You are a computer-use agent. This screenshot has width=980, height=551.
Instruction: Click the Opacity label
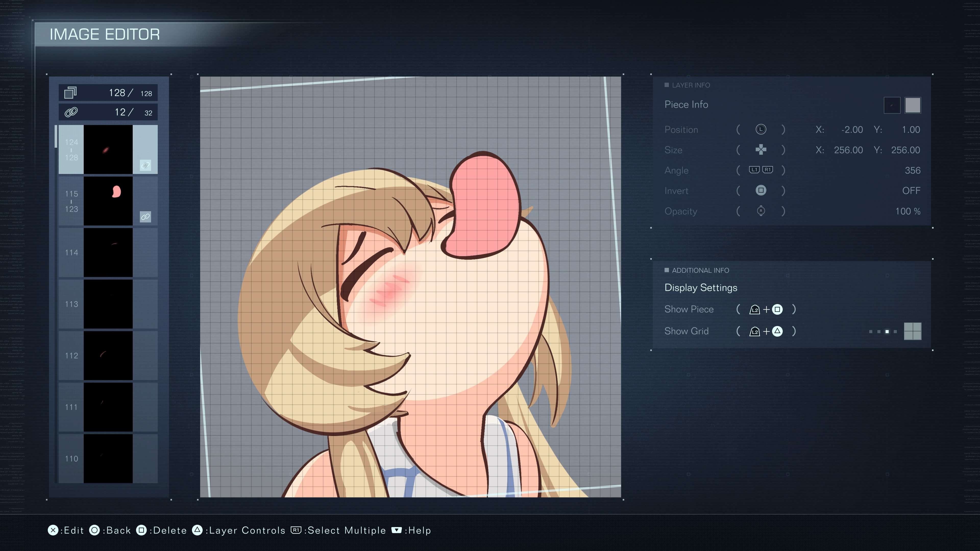pos(681,211)
